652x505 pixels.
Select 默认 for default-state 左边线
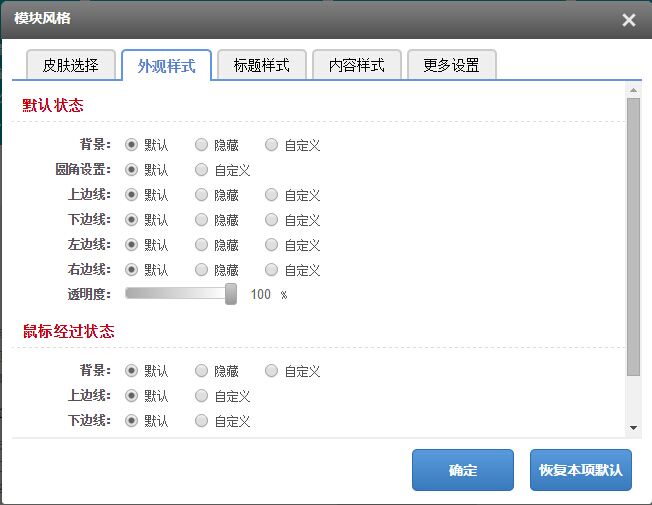[132, 244]
